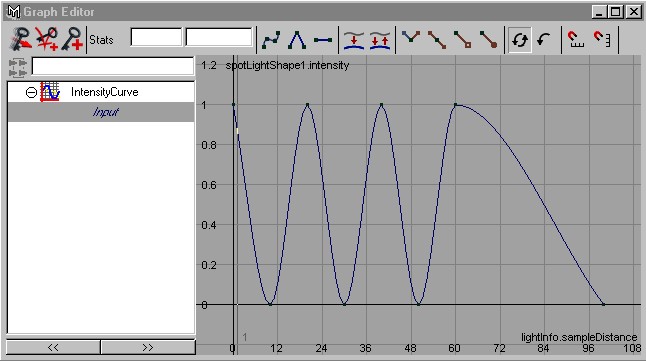Toggle the auto-load Graph Editor button

coord(520,40)
